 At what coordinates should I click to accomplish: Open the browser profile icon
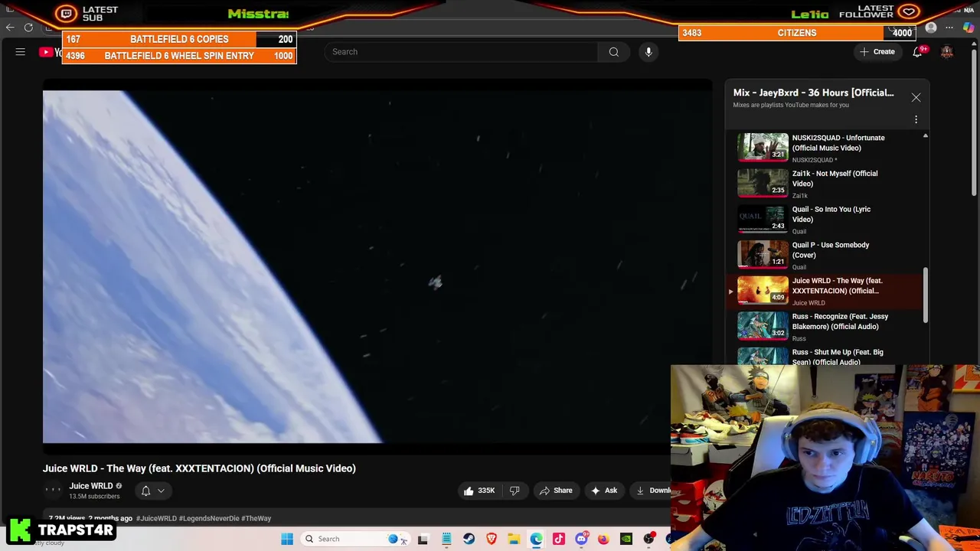931,28
